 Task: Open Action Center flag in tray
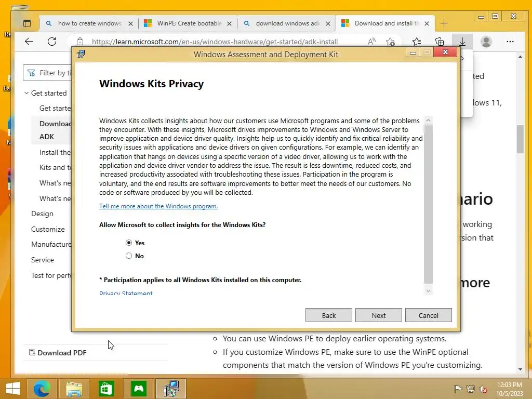tap(458, 389)
